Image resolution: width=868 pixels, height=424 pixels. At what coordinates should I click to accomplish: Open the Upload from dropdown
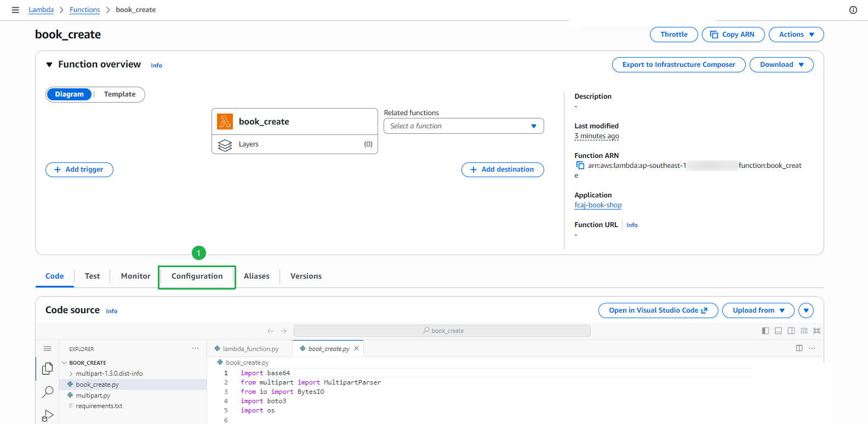point(758,310)
